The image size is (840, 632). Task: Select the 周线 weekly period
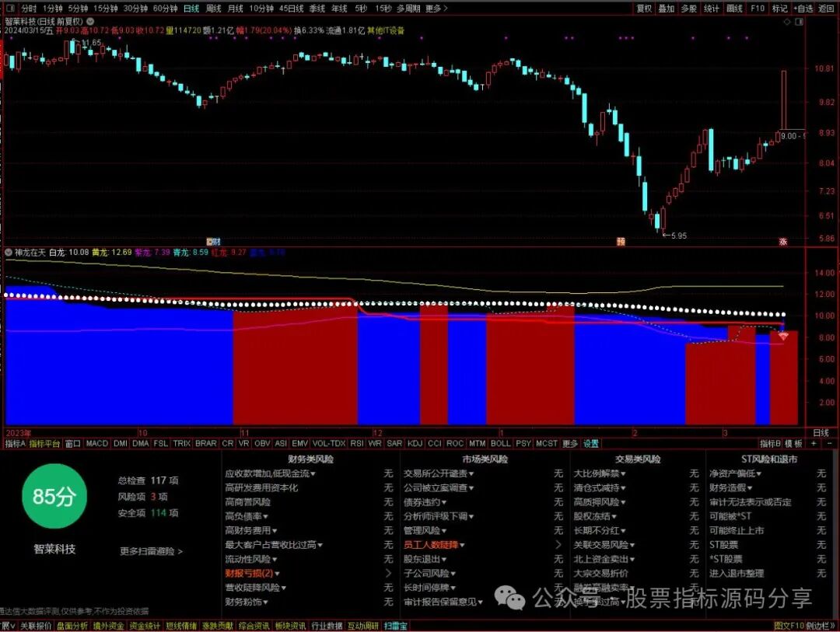pos(214,9)
